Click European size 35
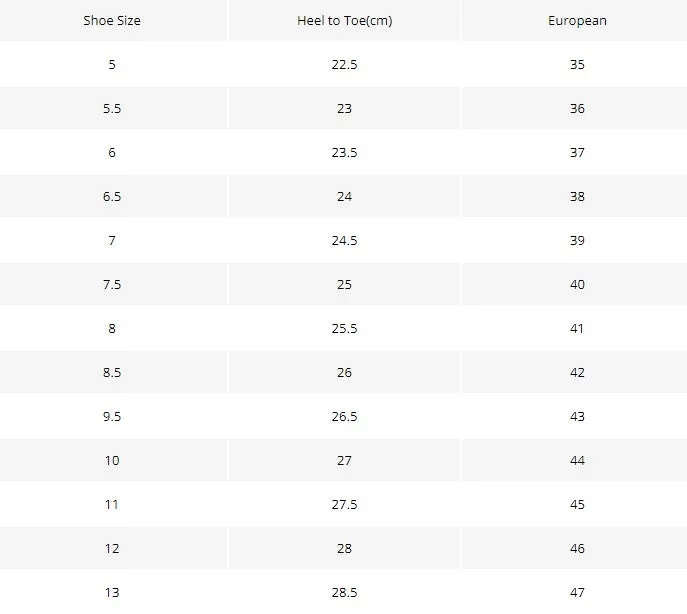This screenshot has height=614, width=687. (x=577, y=64)
